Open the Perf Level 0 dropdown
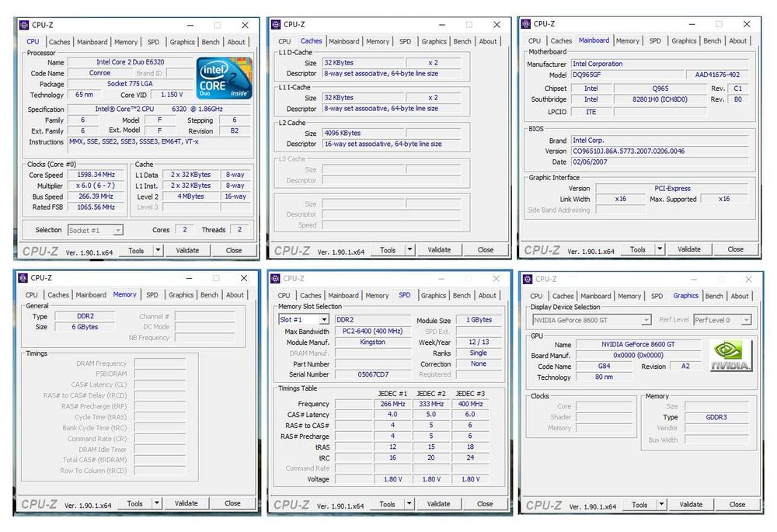 point(722,321)
